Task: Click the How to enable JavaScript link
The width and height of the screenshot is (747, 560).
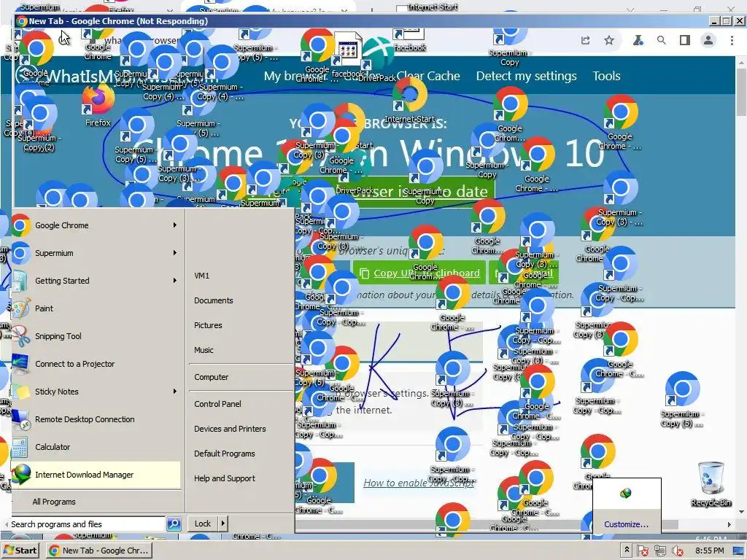Action: point(419,483)
